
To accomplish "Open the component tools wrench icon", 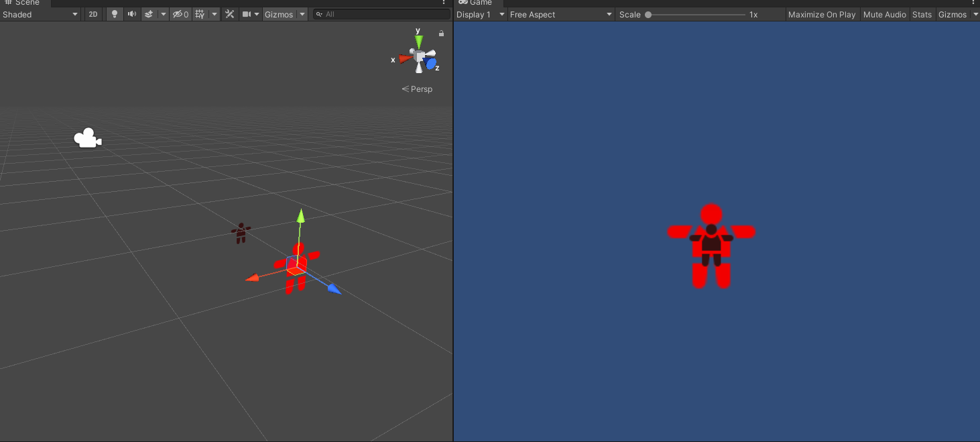I will [230, 14].
